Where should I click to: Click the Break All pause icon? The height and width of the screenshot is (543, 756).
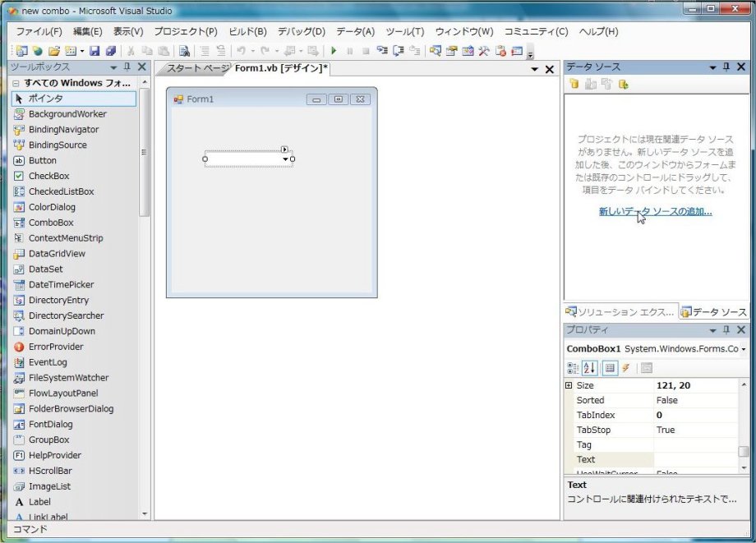point(350,51)
